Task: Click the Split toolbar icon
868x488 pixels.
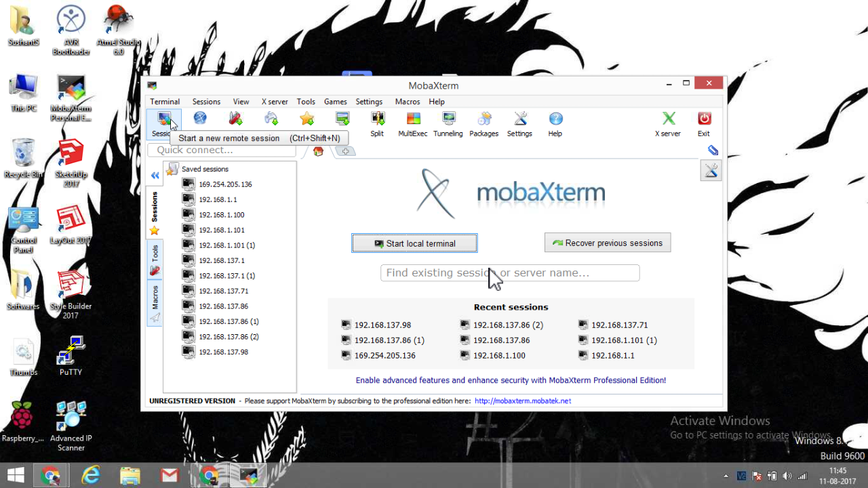Action: click(377, 124)
